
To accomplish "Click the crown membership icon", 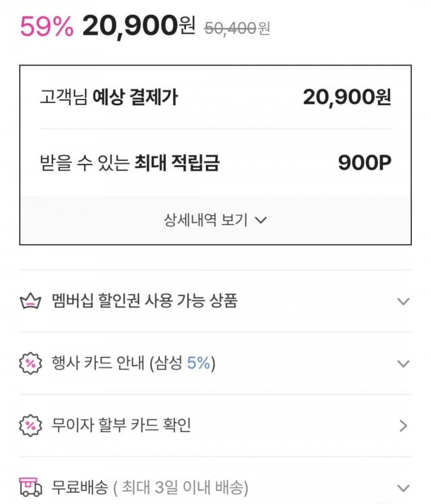I will click(x=30, y=301).
